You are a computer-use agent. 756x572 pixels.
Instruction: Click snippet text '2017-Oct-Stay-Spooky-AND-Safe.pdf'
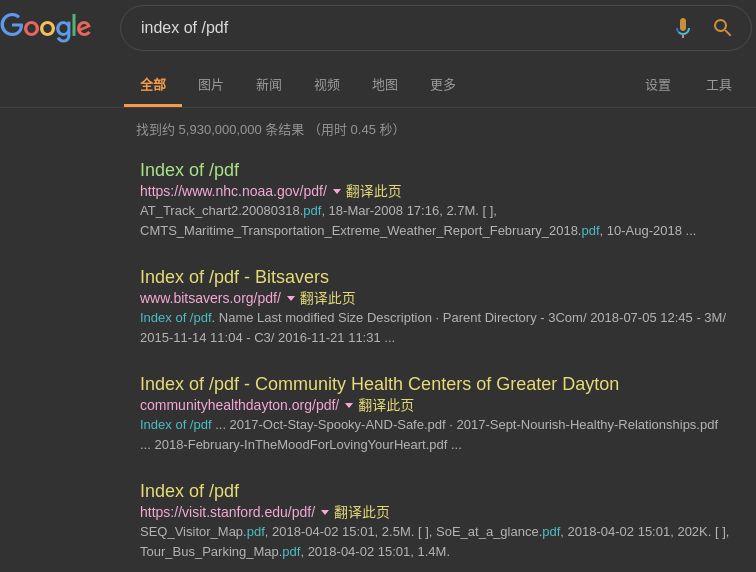click(x=338, y=425)
